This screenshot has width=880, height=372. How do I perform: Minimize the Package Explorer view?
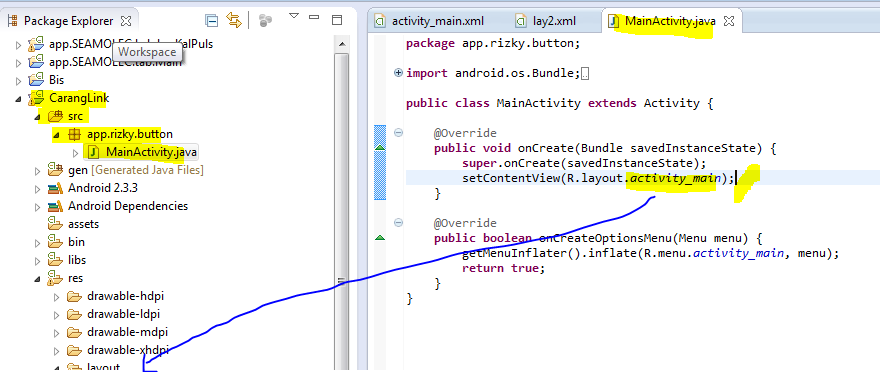tap(315, 18)
